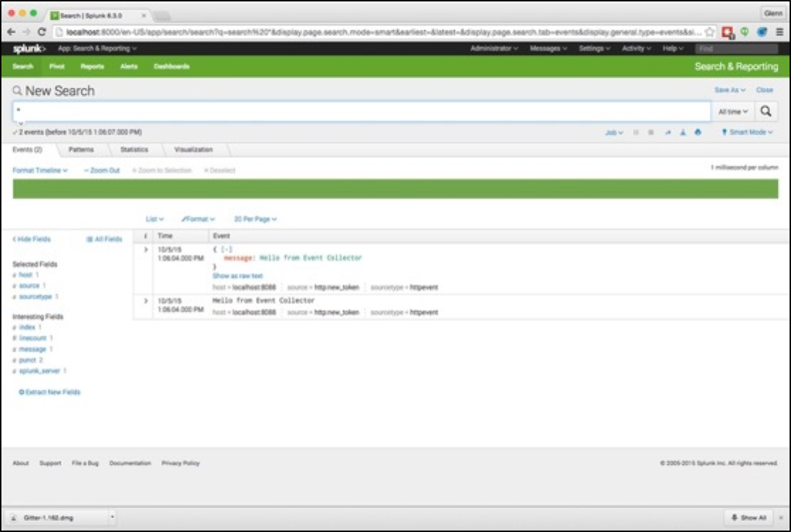Open the Activity menu
The height and width of the screenshot is (532, 791).
[x=636, y=49]
